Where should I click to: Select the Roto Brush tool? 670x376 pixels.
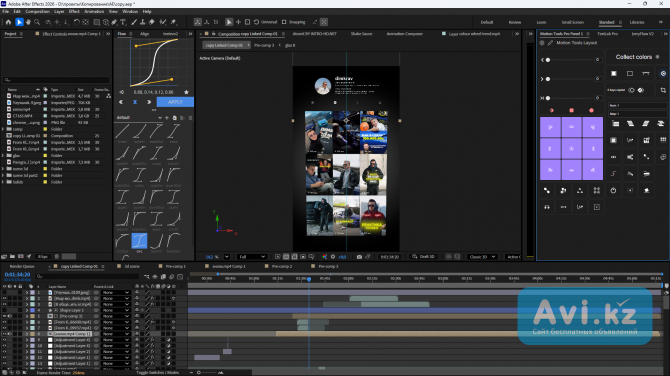point(163,22)
